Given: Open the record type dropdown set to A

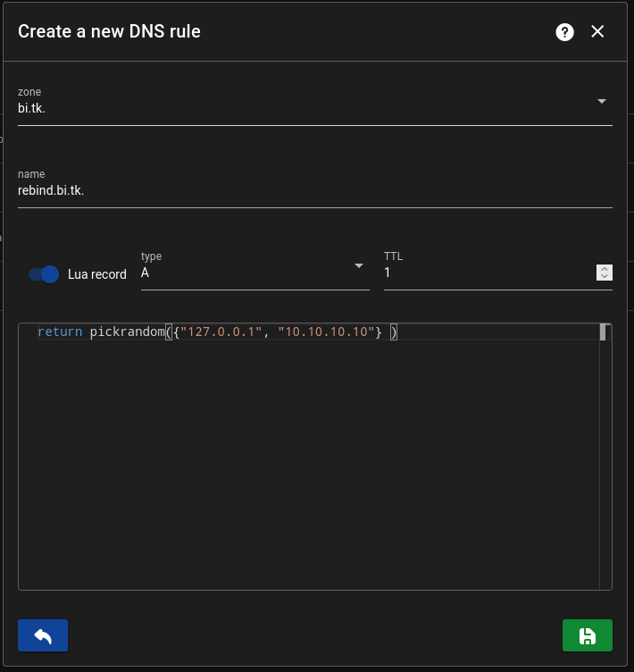Looking at the screenshot, I should 254,273.
